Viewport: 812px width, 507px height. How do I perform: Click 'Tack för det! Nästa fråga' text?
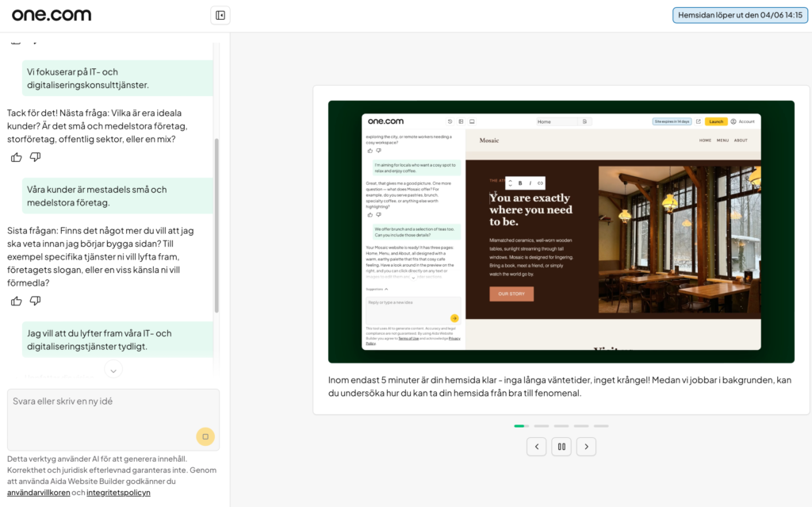[x=98, y=126]
